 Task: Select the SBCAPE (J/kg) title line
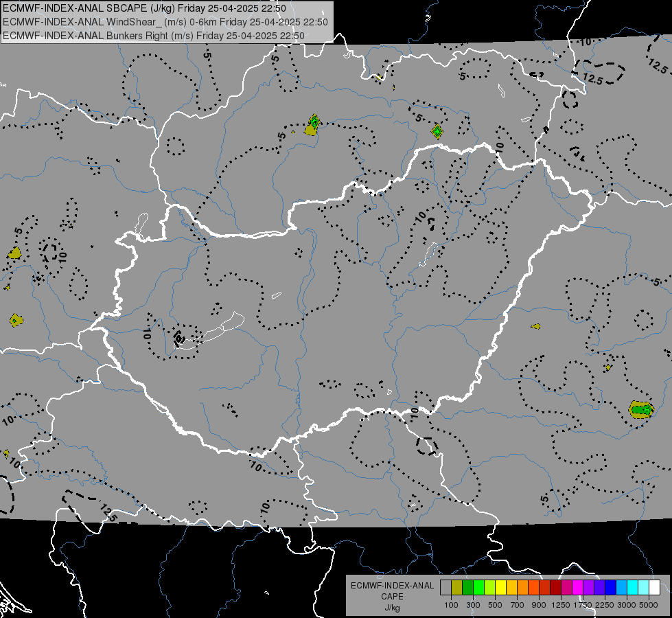[145, 8]
